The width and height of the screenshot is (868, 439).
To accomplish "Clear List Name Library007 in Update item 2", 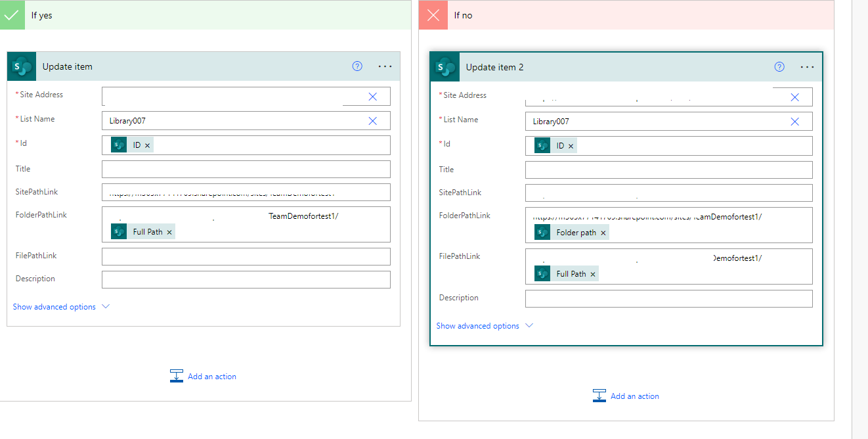I will coord(794,122).
